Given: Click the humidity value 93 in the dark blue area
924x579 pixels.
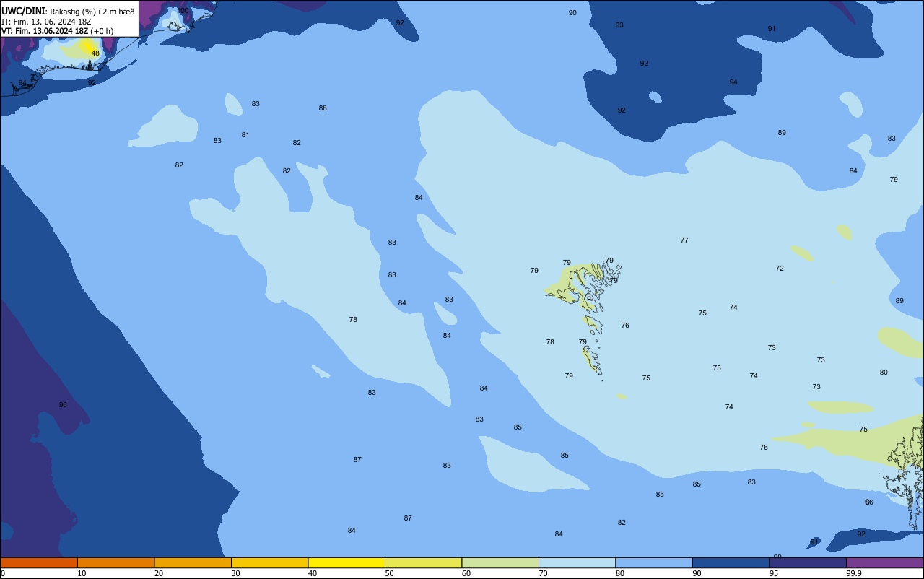Looking at the screenshot, I should (x=619, y=25).
